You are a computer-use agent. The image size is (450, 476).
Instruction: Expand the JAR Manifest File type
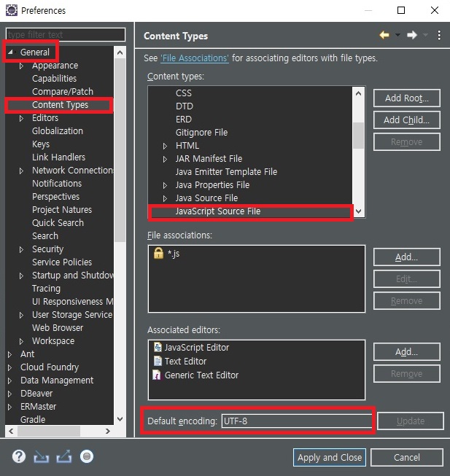pyautogui.click(x=165, y=159)
